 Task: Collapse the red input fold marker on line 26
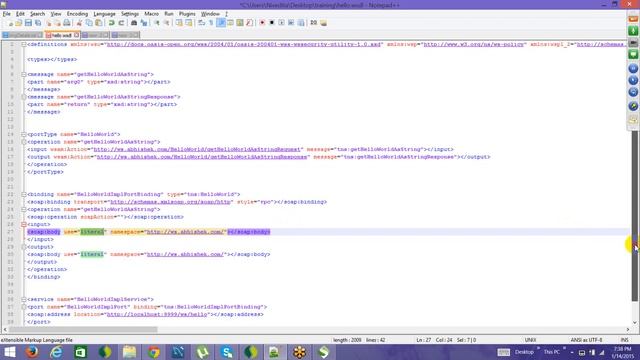[24, 224]
